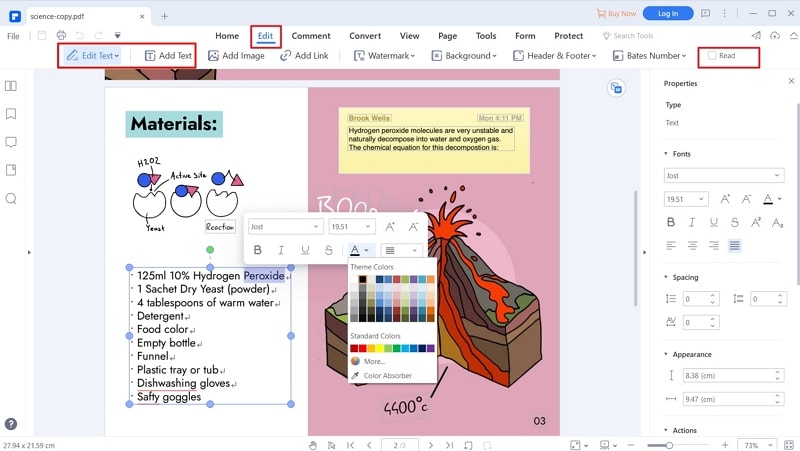Pick the red standard color swatch
Image resolution: width=800 pixels, height=451 pixels.
(363, 348)
